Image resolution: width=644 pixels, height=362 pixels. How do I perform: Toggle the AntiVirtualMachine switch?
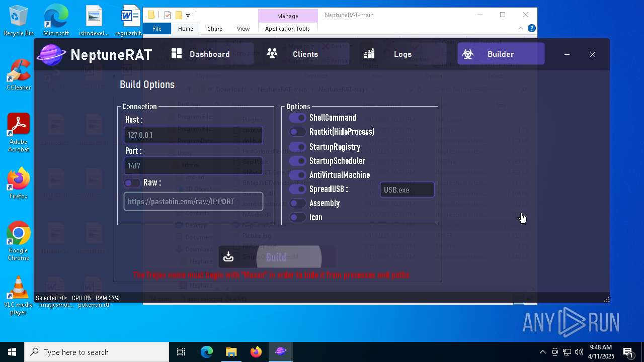pos(297,175)
